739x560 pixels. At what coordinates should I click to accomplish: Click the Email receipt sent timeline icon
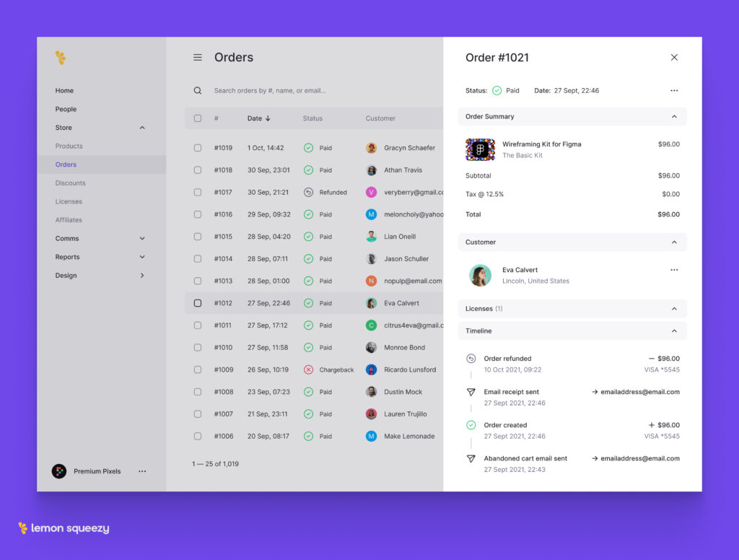pyautogui.click(x=471, y=392)
